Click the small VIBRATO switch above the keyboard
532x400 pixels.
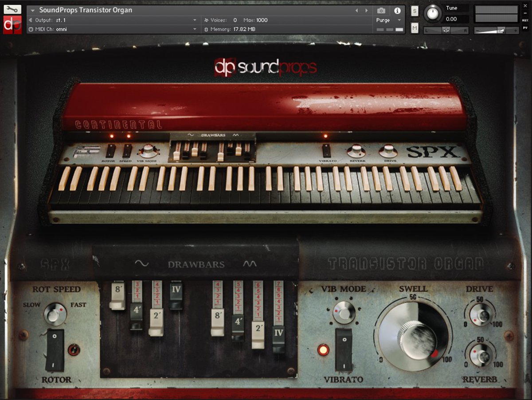click(x=326, y=151)
